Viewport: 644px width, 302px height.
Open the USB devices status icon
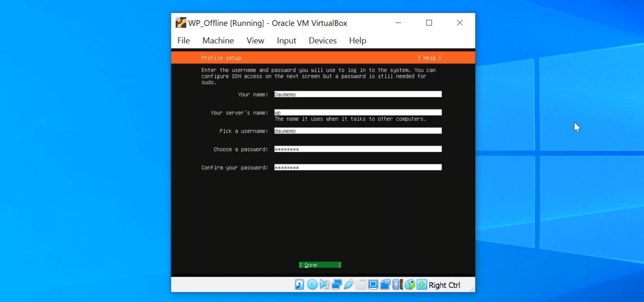(x=349, y=284)
